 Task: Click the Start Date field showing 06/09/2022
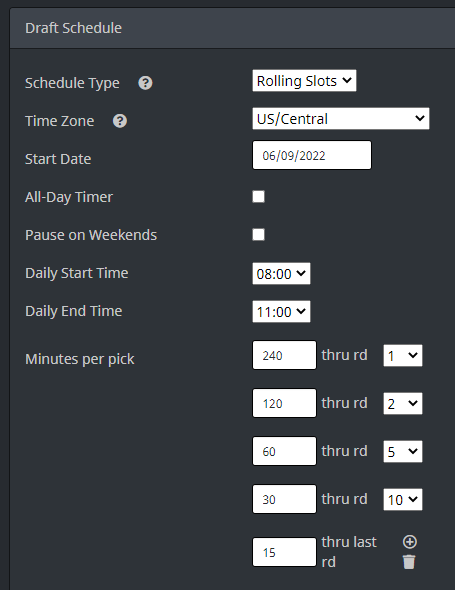(312, 155)
